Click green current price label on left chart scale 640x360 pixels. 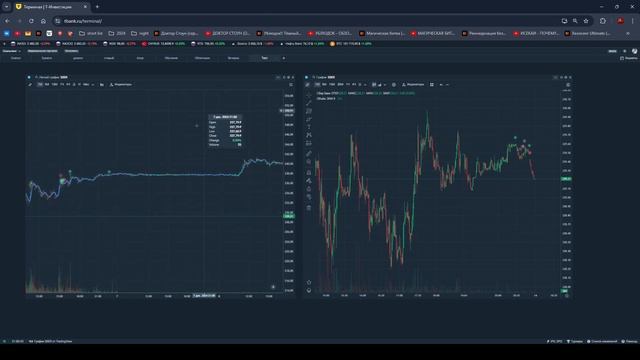[x=289, y=216]
